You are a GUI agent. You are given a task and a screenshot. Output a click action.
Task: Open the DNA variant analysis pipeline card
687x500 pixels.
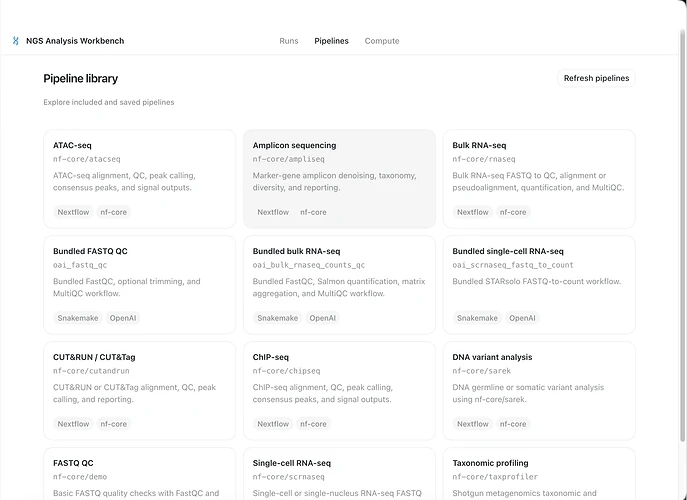(539, 390)
